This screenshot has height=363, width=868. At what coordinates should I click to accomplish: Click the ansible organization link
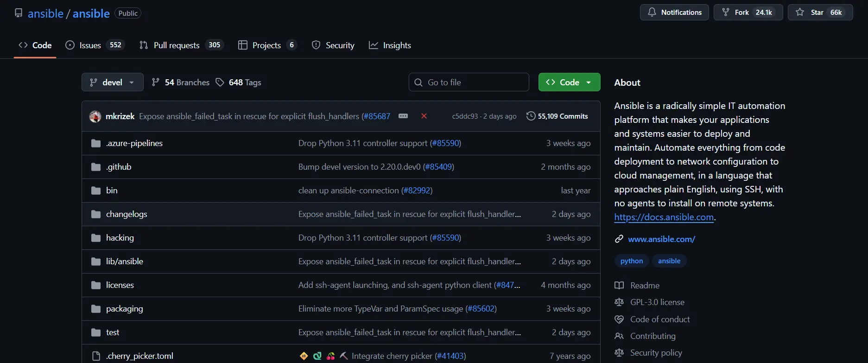click(x=45, y=13)
